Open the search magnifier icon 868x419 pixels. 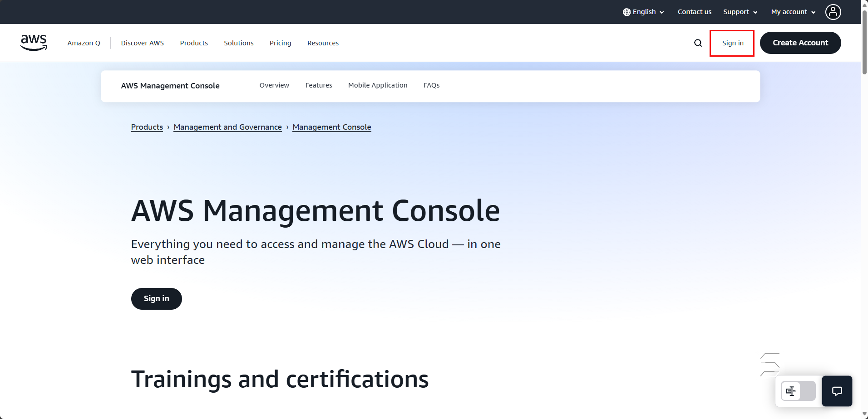point(698,43)
